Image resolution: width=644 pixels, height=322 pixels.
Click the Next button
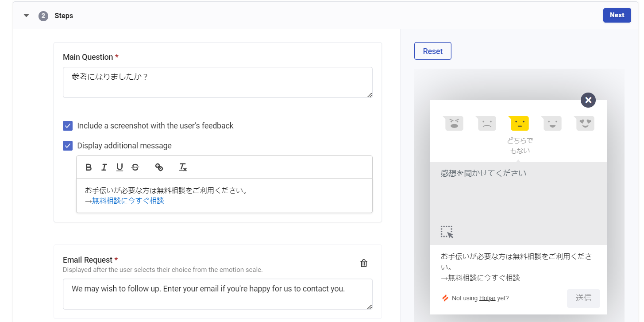pos(617,15)
